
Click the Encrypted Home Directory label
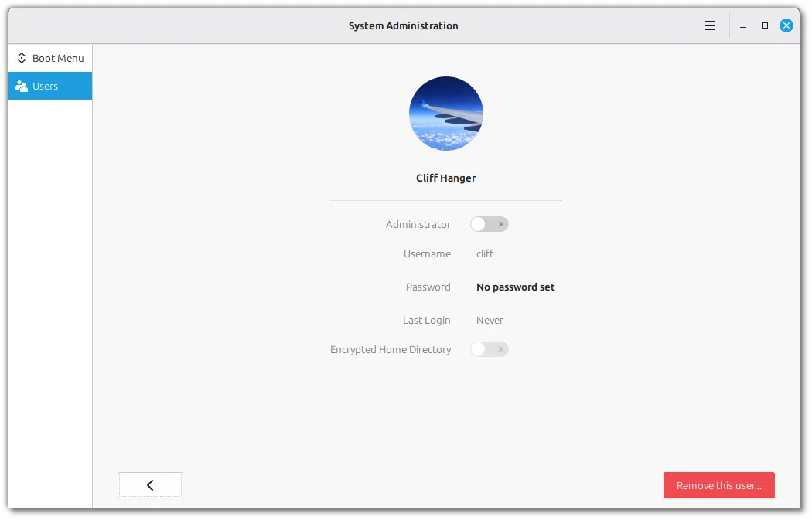pyautogui.click(x=391, y=350)
